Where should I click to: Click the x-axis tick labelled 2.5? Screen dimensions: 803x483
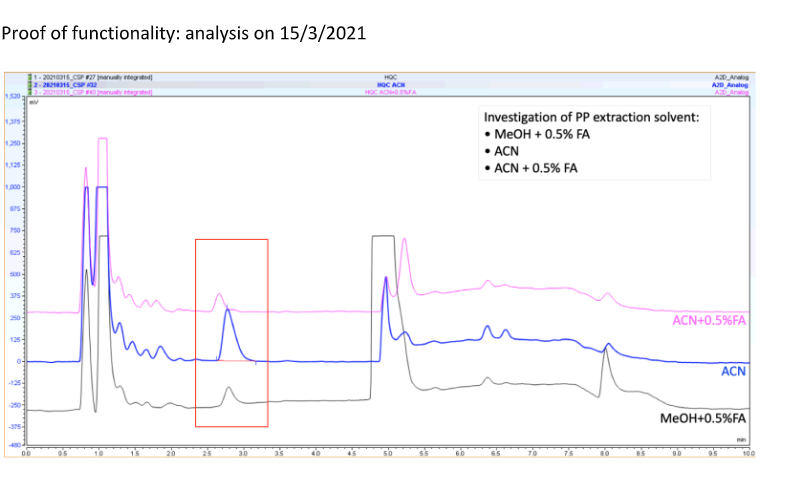[207, 453]
